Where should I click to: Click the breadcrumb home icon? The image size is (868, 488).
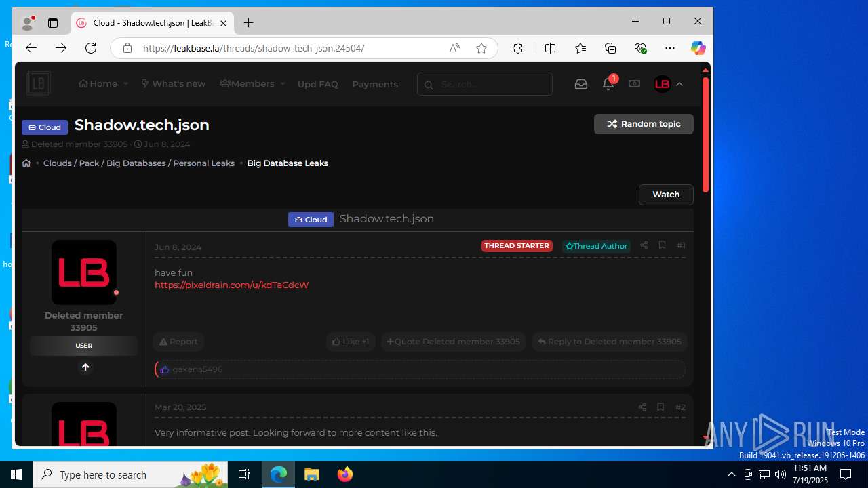click(x=26, y=163)
